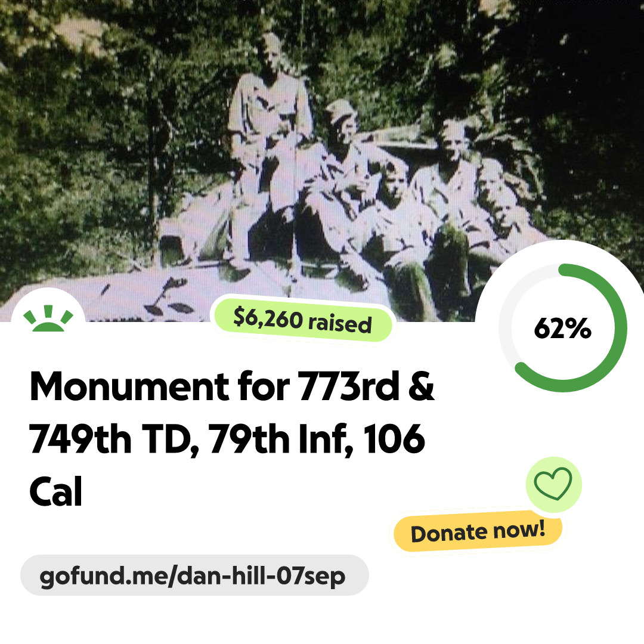Tap the green heart icon
This screenshot has height=644, width=644.
[553, 484]
